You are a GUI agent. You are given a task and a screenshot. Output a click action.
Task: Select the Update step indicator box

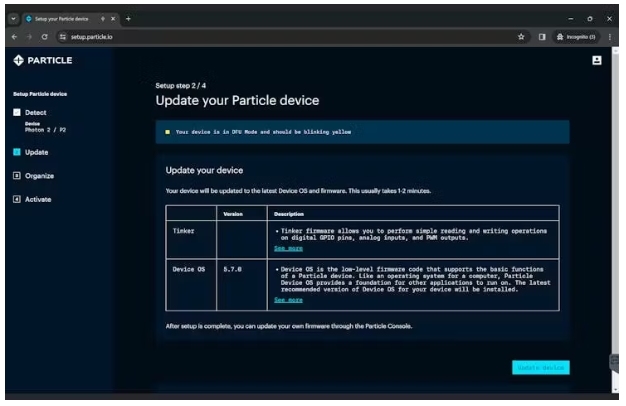point(16,152)
